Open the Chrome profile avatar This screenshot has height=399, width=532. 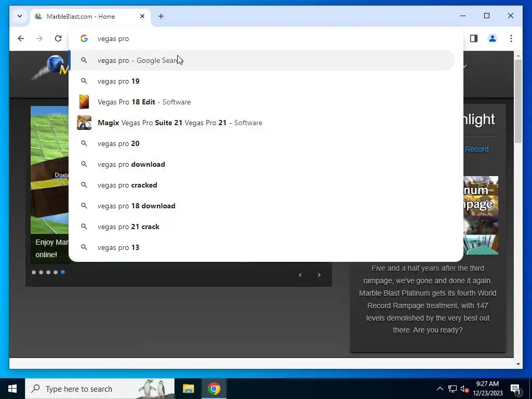click(x=493, y=38)
